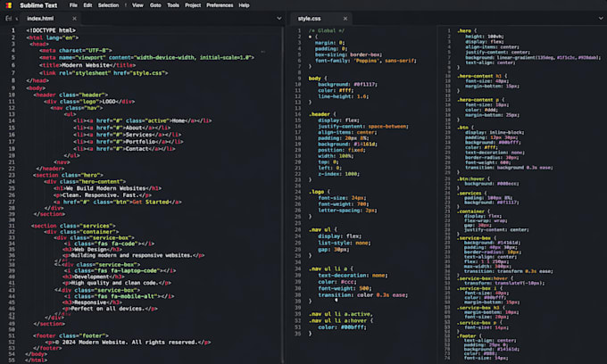Click the "box-sizing: border-box;" line
Screen dimensions: 607x364
pos(348,54)
